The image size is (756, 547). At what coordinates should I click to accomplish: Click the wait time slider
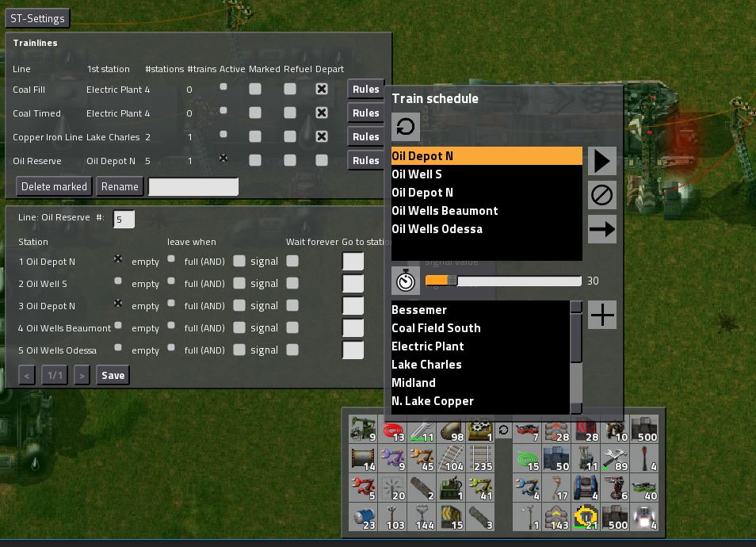coord(503,281)
